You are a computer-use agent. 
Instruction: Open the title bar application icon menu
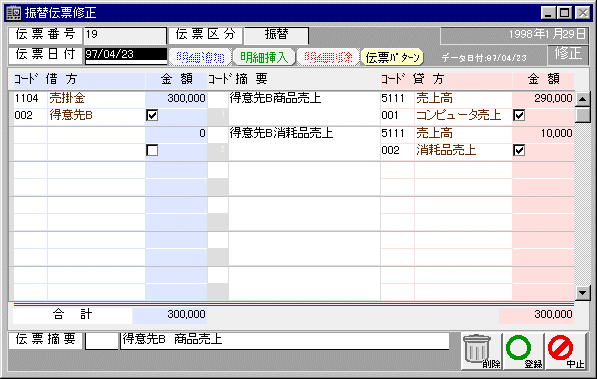pos(14,13)
